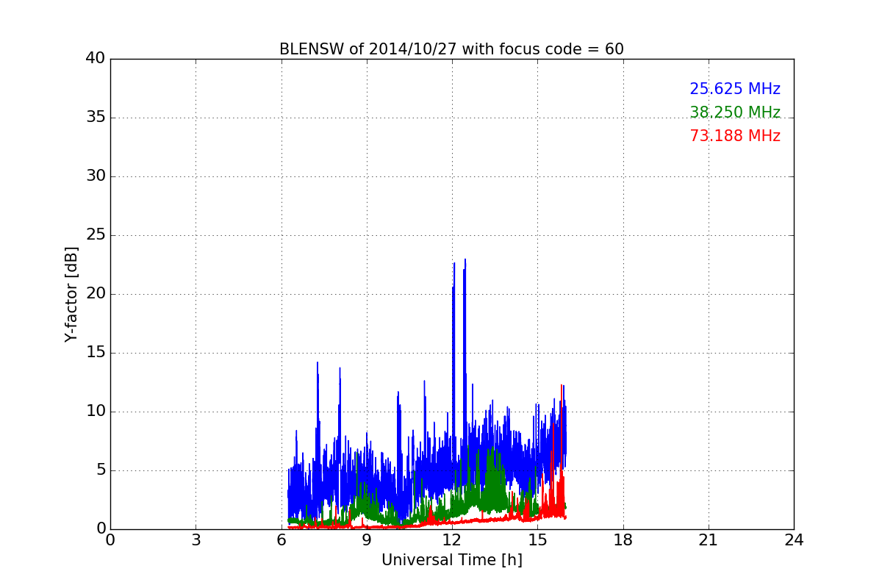Image resolution: width=882 pixels, height=588 pixels.
Task: Select the blue 25.625 MHz legend label
Action: (x=735, y=89)
